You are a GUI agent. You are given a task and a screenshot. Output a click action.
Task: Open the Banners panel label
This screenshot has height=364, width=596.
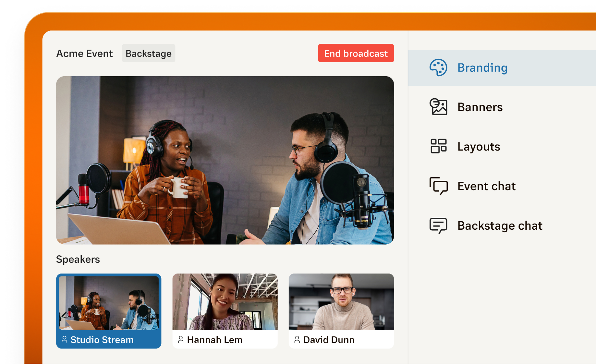point(480,107)
